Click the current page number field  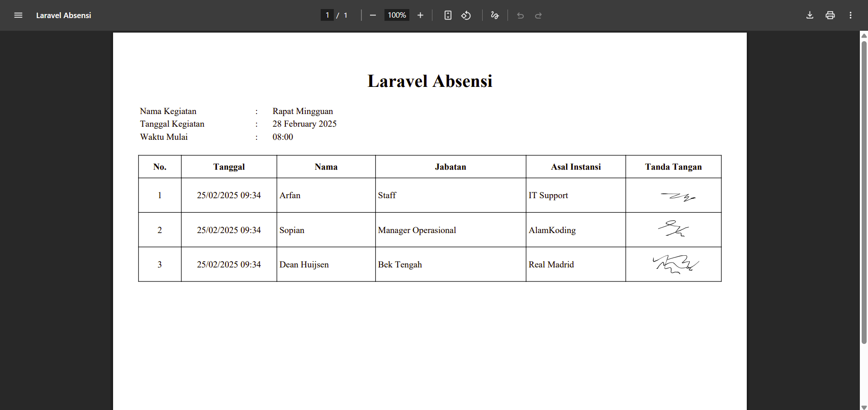327,15
